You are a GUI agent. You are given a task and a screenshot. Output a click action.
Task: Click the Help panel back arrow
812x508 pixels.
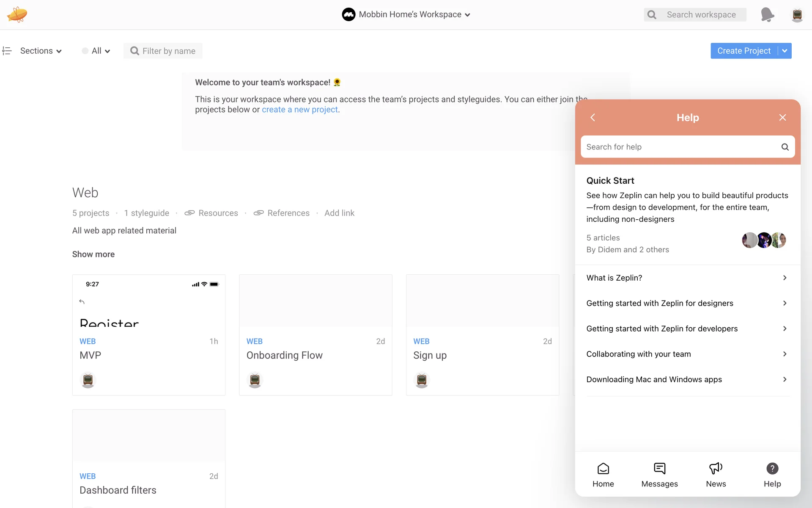click(593, 117)
